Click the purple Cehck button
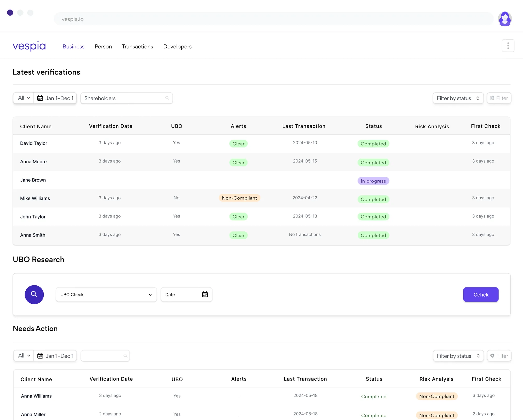 click(481, 295)
